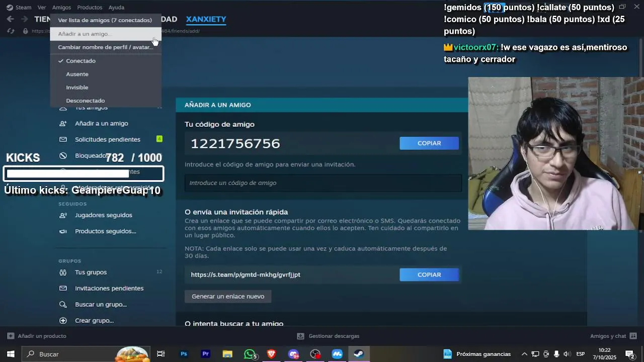
Task: Choose 'Añadir a un amigo...' in Amigos menu
Action: tap(105, 34)
